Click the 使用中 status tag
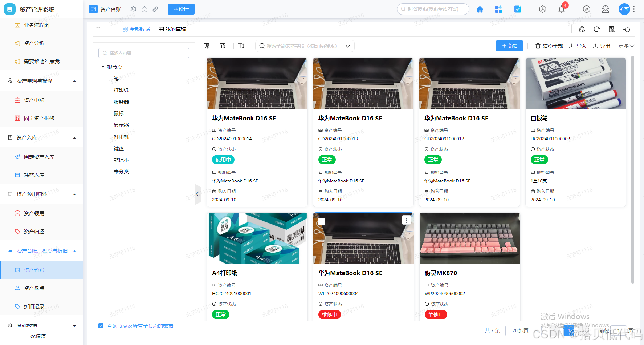This screenshot has width=644, height=345. pos(223,160)
